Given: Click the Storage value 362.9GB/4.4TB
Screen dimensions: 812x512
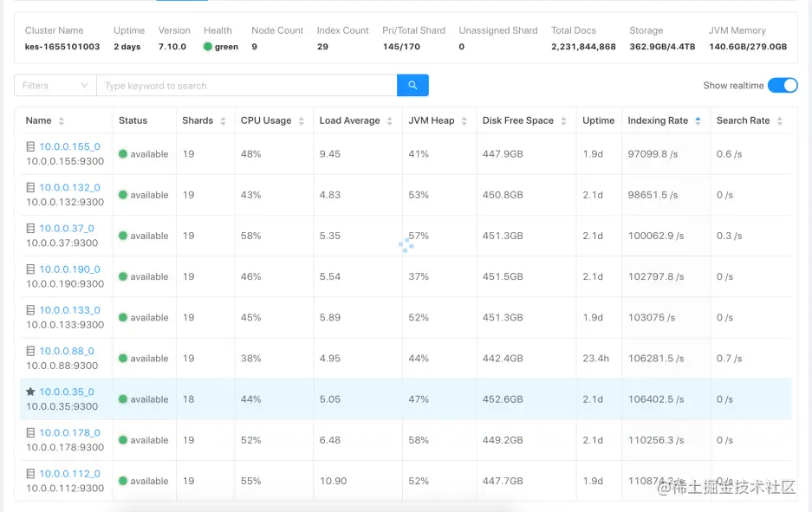Looking at the screenshot, I should (x=662, y=47).
